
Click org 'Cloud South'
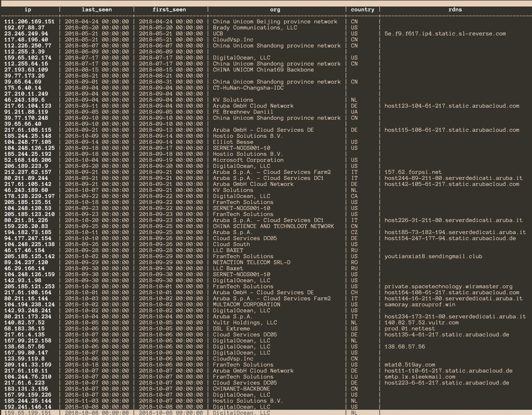click(231, 244)
